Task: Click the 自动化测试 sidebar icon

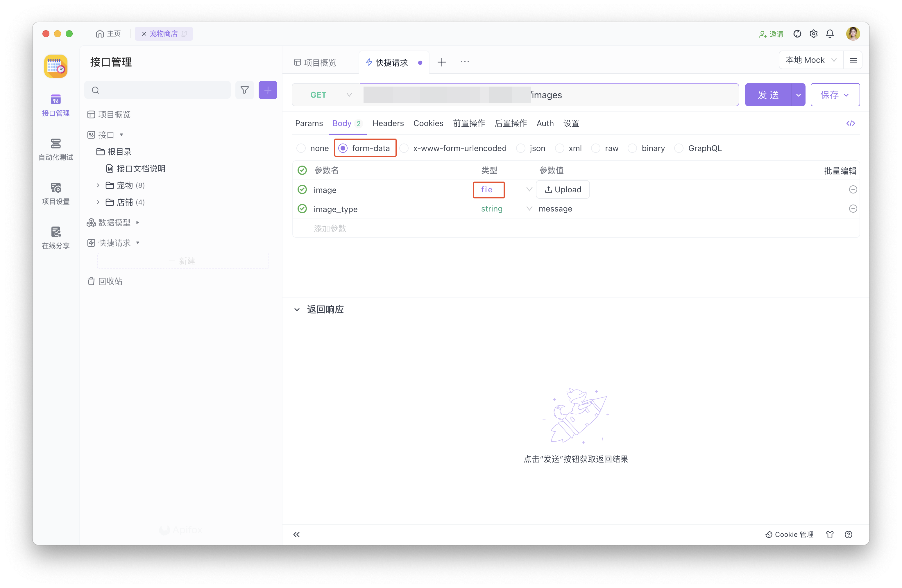Action: click(56, 148)
